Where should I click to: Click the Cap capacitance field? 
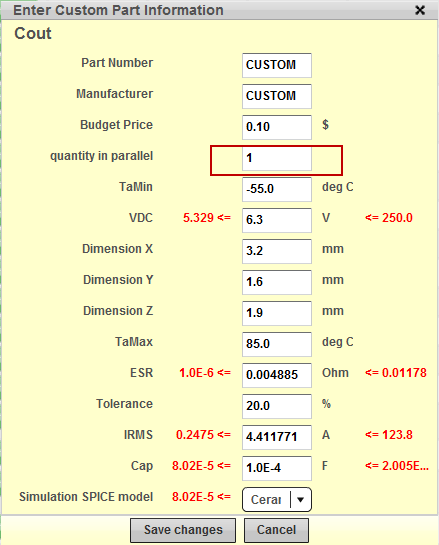pyautogui.click(x=277, y=468)
